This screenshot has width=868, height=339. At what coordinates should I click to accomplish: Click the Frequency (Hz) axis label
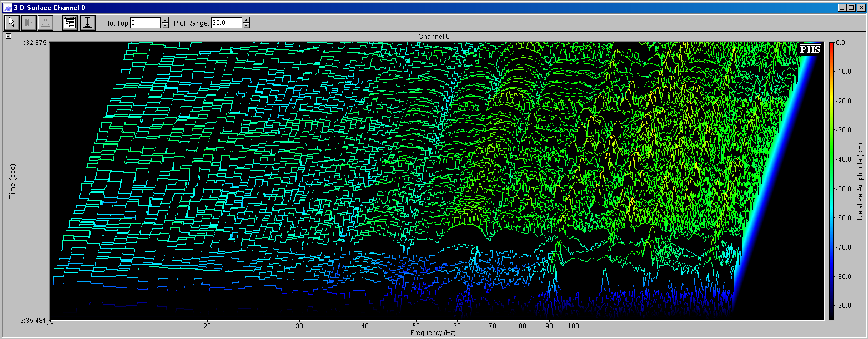[433, 333]
